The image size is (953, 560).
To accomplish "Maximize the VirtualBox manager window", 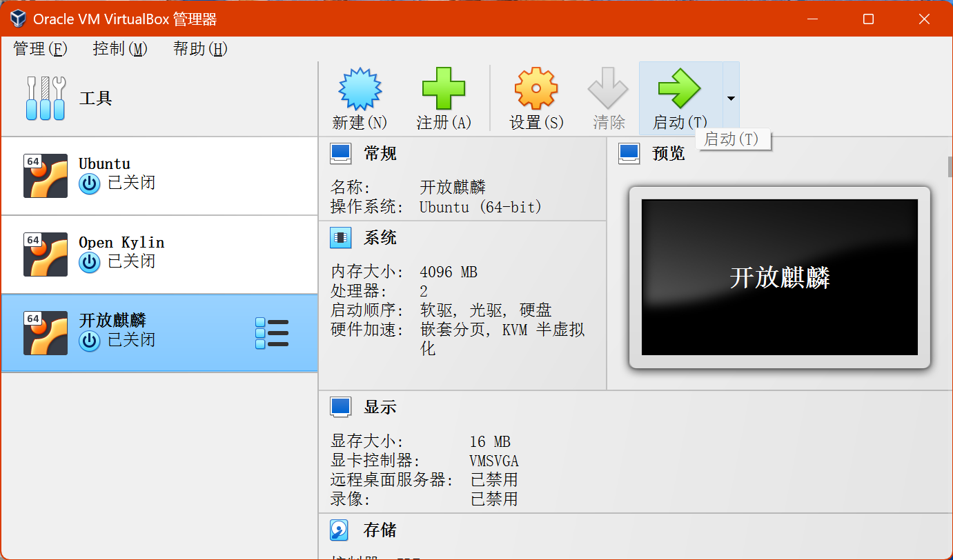I will (868, 19).
